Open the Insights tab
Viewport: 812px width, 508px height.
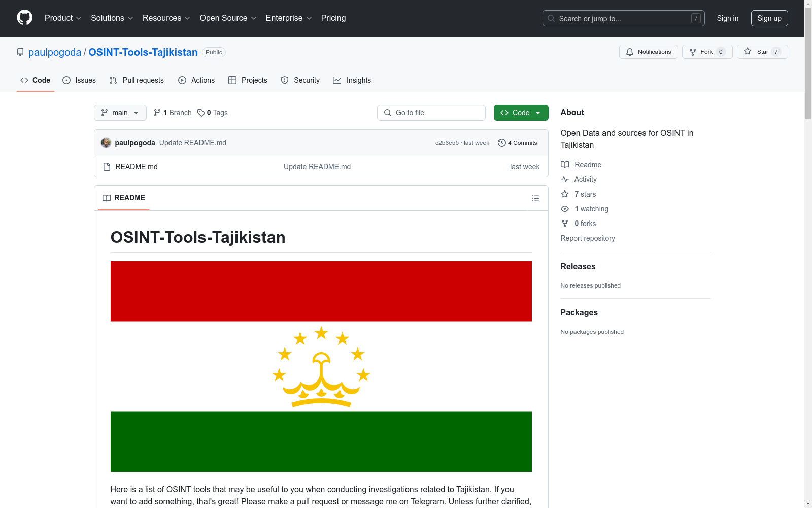(x=352, y=80)
